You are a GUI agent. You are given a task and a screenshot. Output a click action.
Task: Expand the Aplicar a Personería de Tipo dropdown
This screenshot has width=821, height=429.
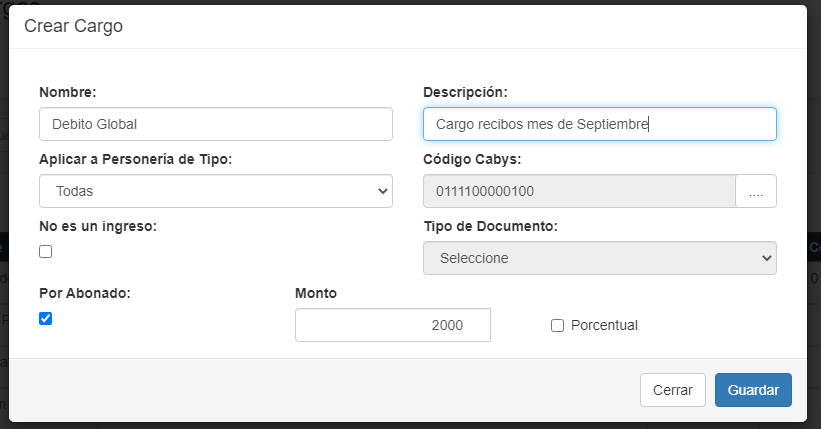tap(216, 191)
